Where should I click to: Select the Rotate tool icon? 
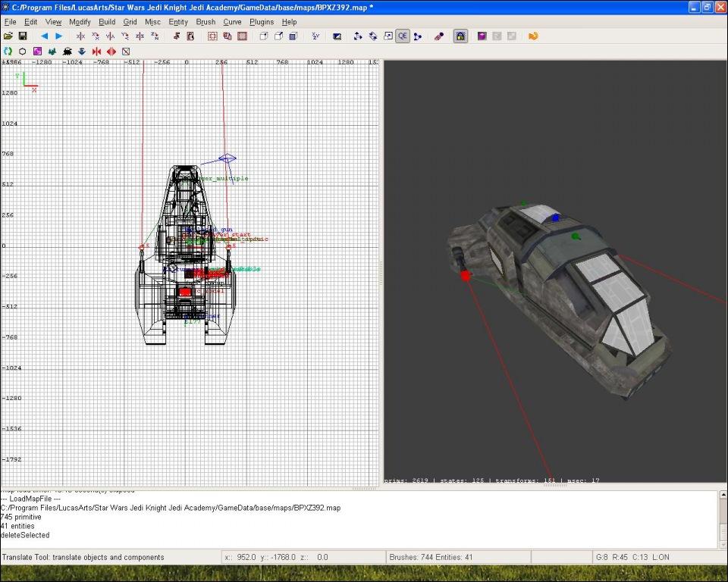click(373, 36)
